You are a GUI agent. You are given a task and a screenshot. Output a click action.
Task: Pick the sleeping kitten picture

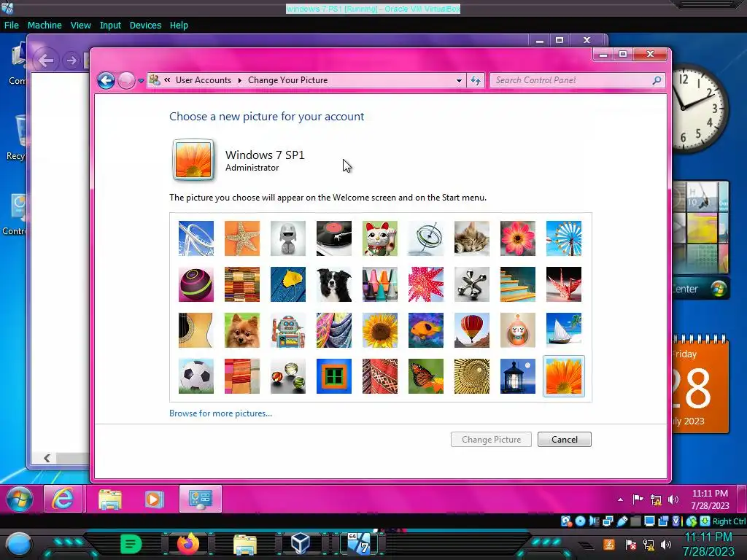point(472,238)
